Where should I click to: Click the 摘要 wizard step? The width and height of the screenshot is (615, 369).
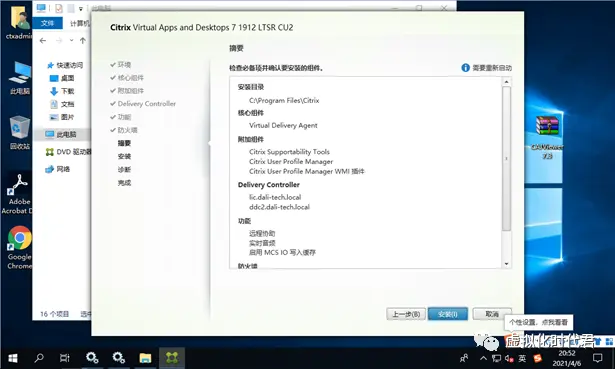[124, 143]
